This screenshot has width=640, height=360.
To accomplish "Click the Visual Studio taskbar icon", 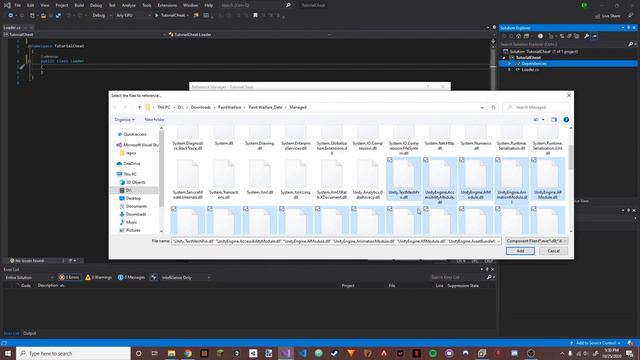I will coord(286,353).
